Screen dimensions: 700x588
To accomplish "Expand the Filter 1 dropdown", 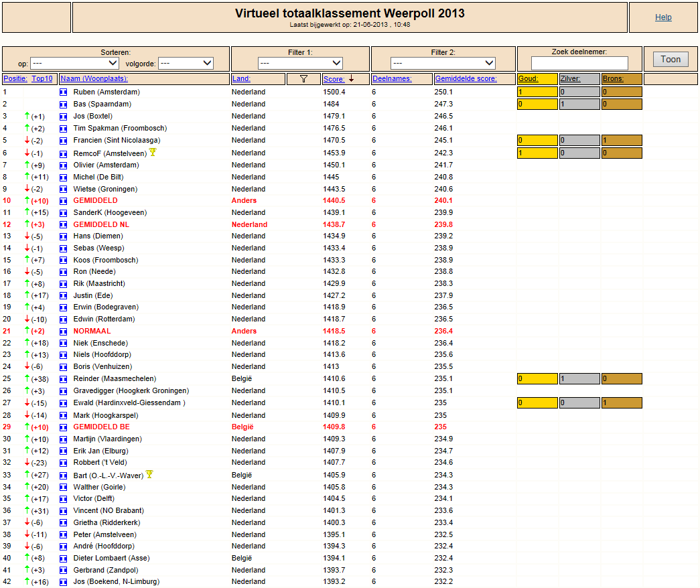I will coord(300,63).
